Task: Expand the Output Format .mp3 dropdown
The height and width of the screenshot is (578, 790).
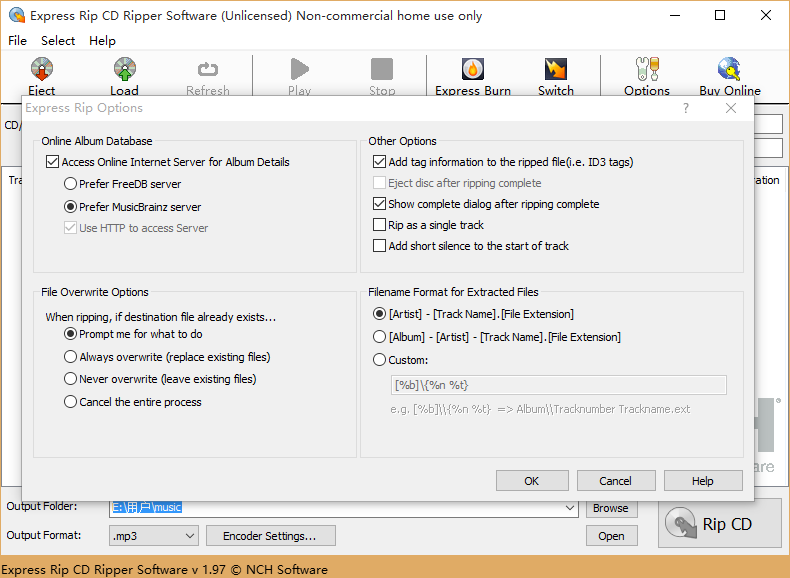Action: click(189, 536)
